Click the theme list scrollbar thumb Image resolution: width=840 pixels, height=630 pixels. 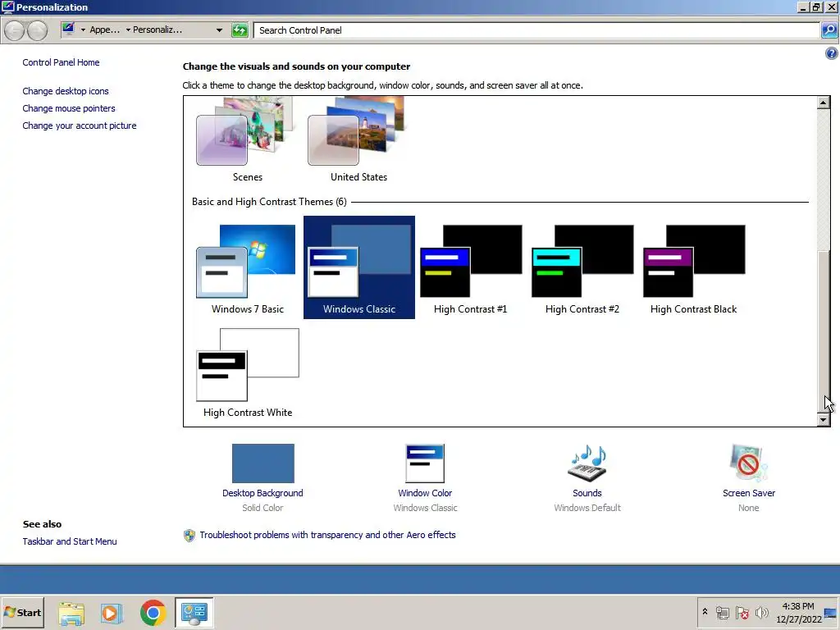[x=824, y=331]
